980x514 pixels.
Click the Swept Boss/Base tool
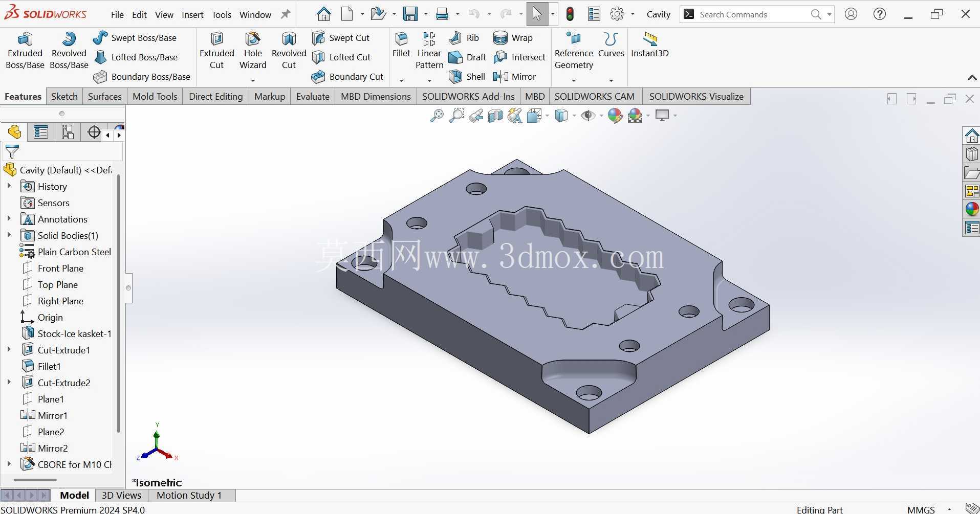point(135,38)
